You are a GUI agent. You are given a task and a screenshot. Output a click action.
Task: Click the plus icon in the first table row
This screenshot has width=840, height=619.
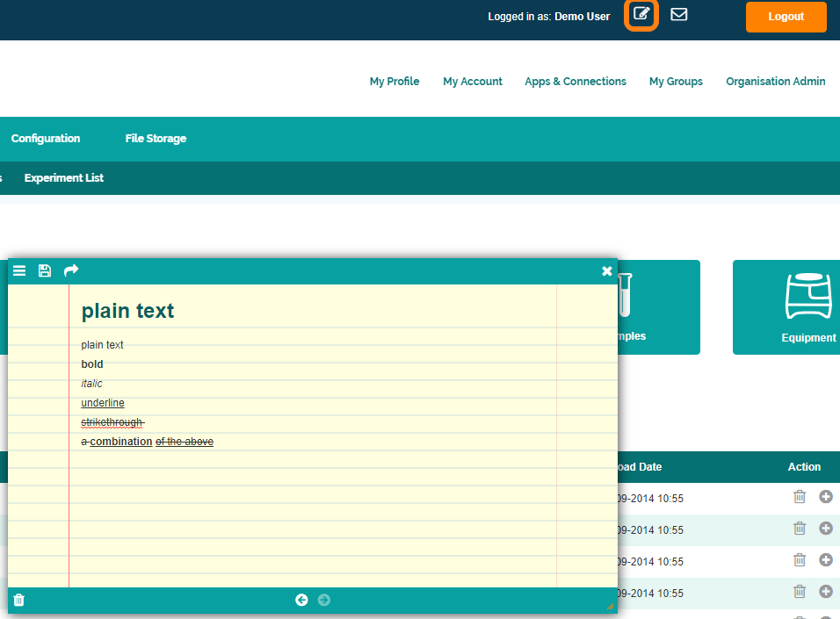pyautogui.click(x=825, y=497)
